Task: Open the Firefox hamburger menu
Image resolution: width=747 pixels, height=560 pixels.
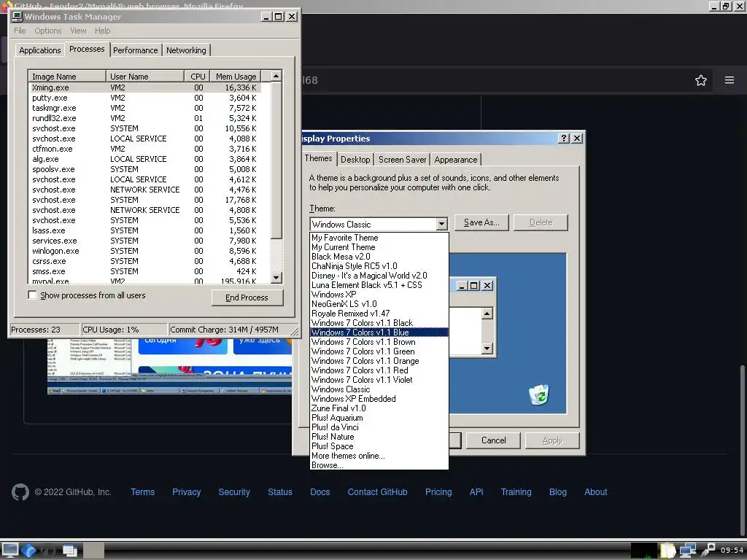Action: coord(729,80)
